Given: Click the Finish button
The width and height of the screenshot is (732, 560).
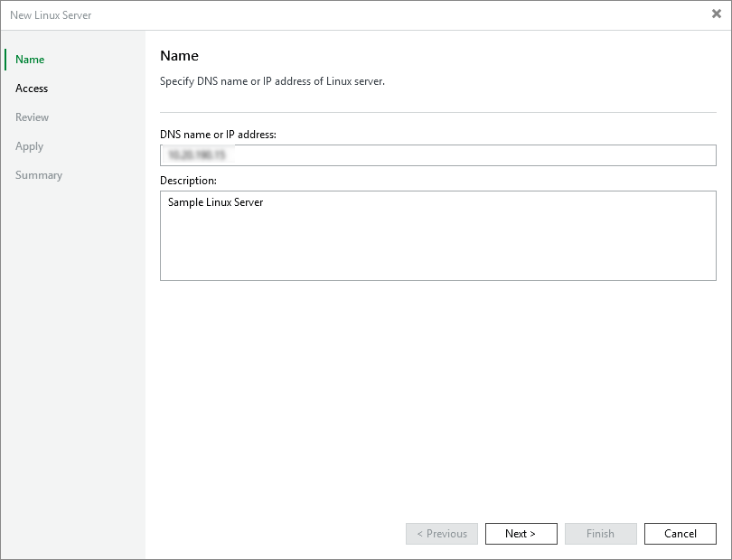Looking at the screenshot, I should tap(600, 534).
